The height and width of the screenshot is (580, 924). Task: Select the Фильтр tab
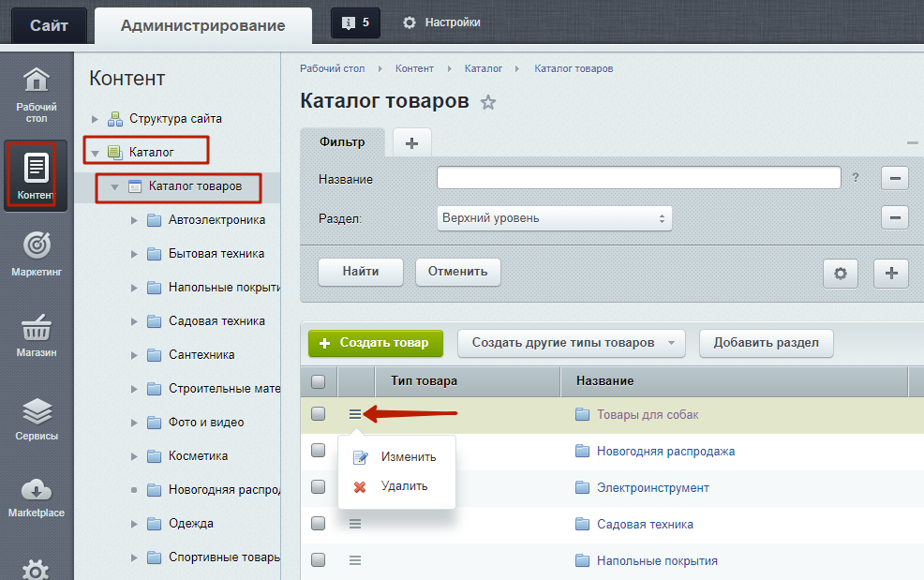point(342,142)
